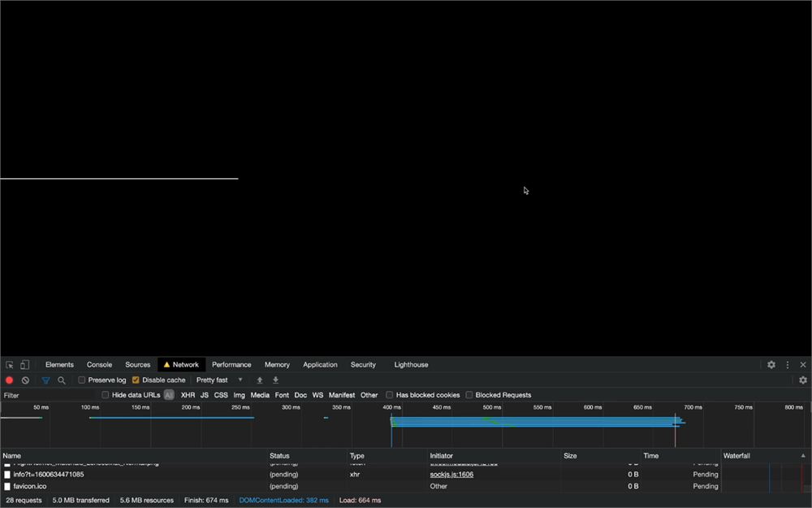Image resolution: width=812 pixels, height=508 pixels.
Task: Export HAR file with download arrow
Action: coord(275,380)
